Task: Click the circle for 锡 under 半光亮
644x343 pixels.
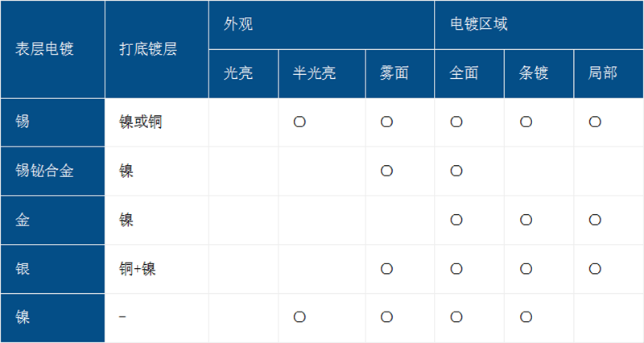Action: pyautogui.click(x=299, y=122)
